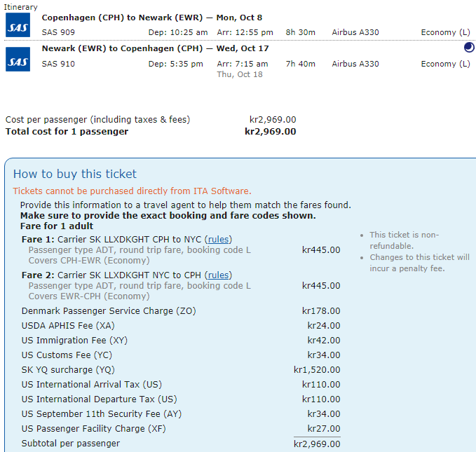Click the overnight flight moon icon

coord(468,48)
